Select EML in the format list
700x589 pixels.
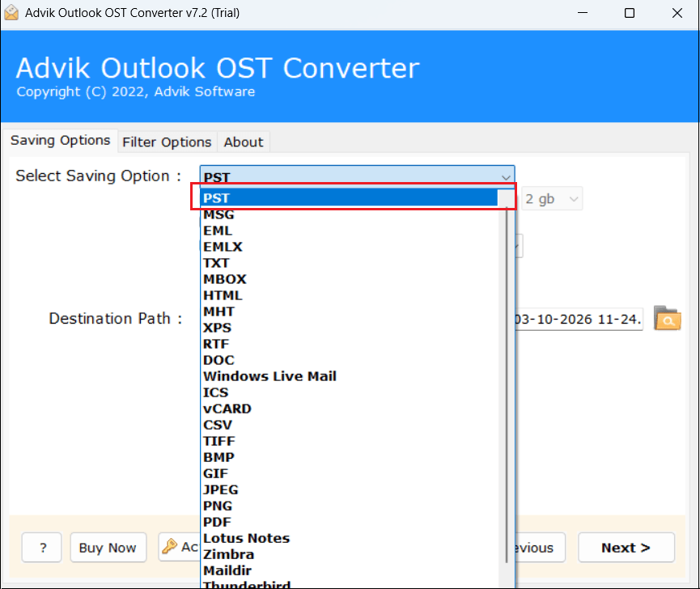(x=350, y=231)
